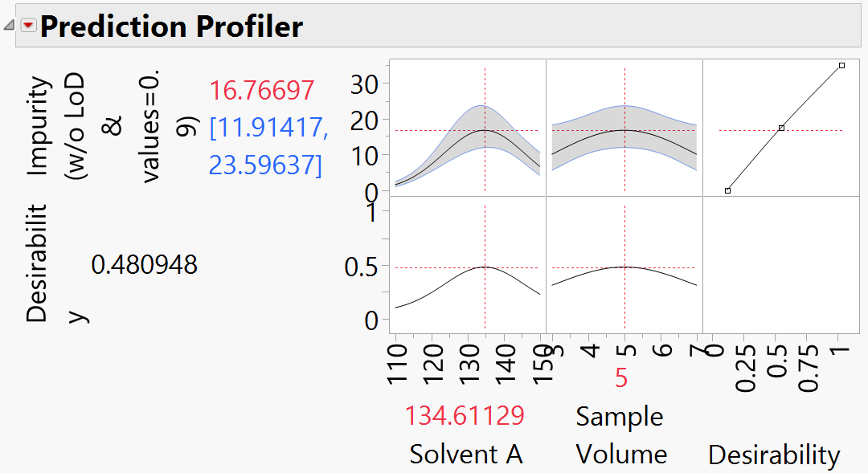The image size is (868, 473).
Task: Click the Desirability axis label
Action: tap(775, 454)
